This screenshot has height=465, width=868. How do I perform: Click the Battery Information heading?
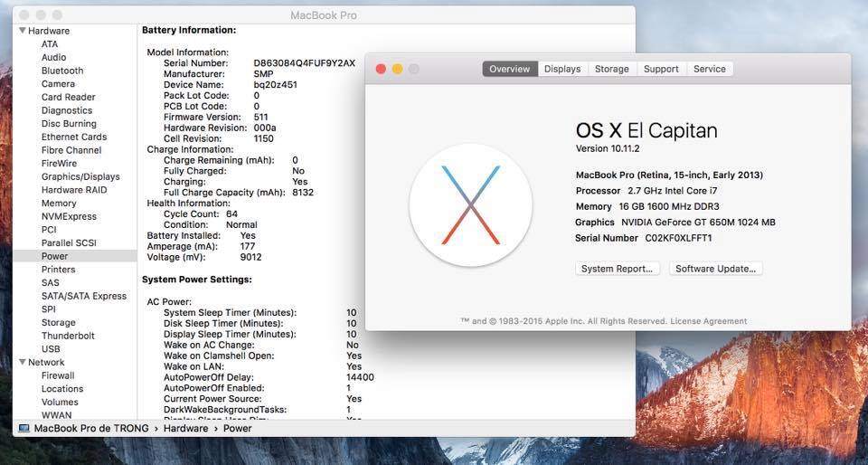coord(189,30)
